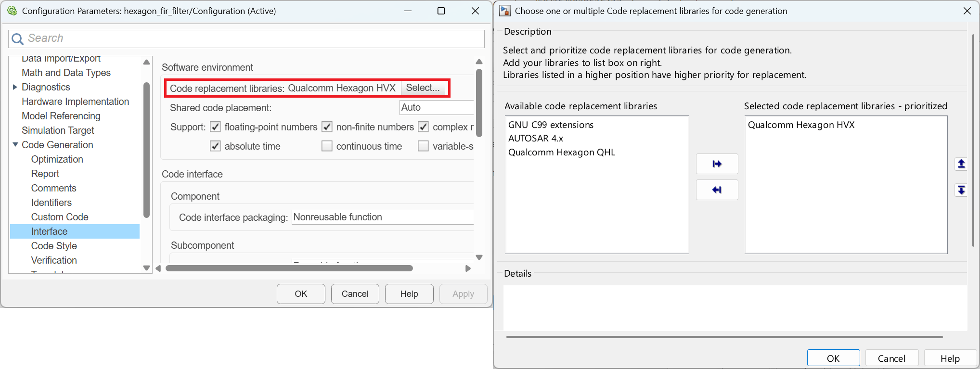Image resolution: width=980 pixels, height=369 pixels.
Task: Select Optimization under Code Generation
Action: (57, 159)
